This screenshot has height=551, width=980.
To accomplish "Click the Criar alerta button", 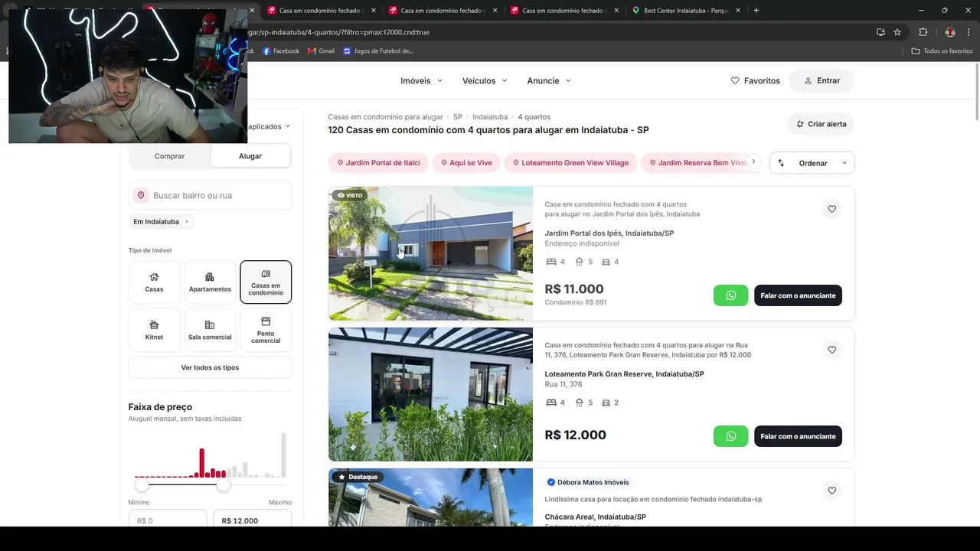I will pos(821,124).
